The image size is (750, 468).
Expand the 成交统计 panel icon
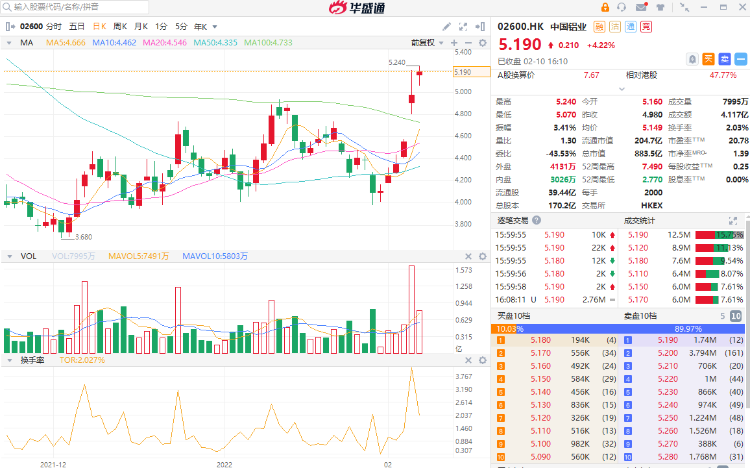tap(732, 221)
